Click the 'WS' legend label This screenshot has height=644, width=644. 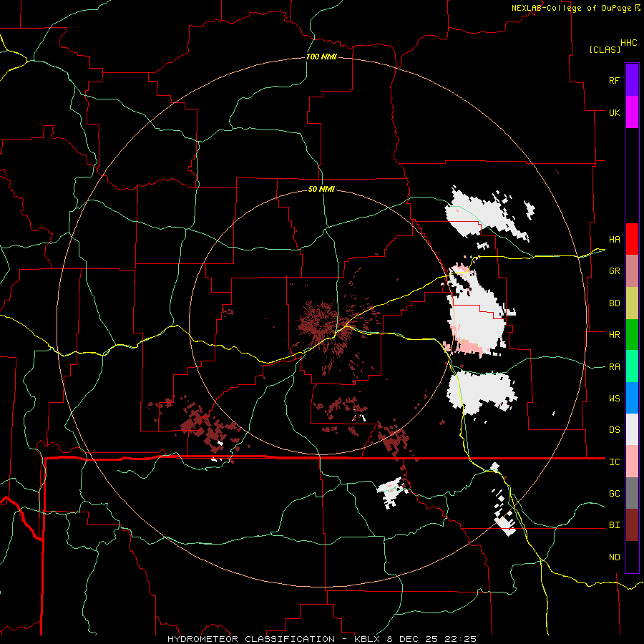pyautogui.click(x=614, y=399)
